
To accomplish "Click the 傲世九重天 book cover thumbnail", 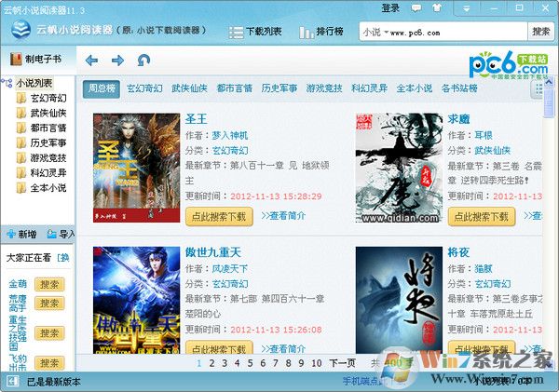I will 137,300.
